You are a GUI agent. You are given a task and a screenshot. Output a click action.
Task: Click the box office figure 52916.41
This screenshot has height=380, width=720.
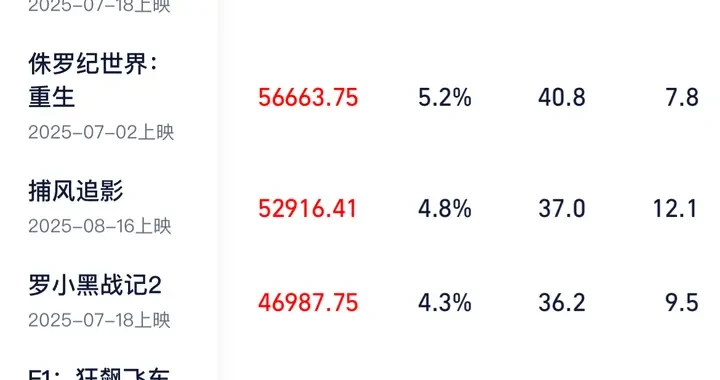(x=307, y=209)
